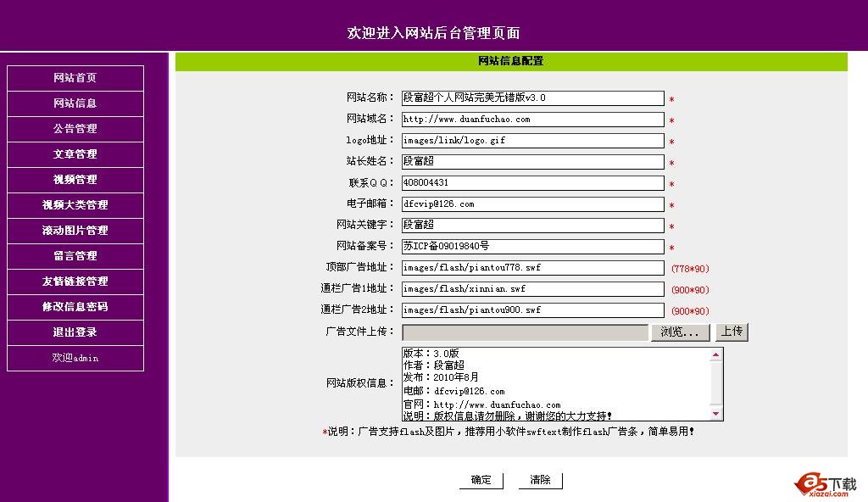
Task: Click inside the 网站版权信息 textarea
Action: click(555, 384)
